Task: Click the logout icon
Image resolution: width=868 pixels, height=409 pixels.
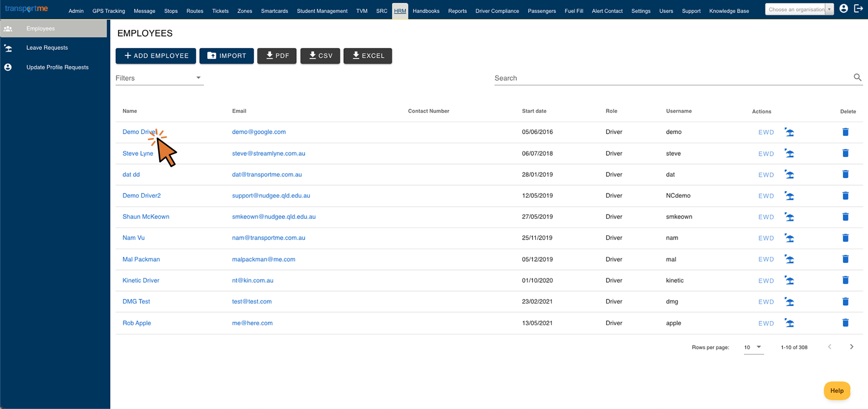Action: click(x=859, y=8)
